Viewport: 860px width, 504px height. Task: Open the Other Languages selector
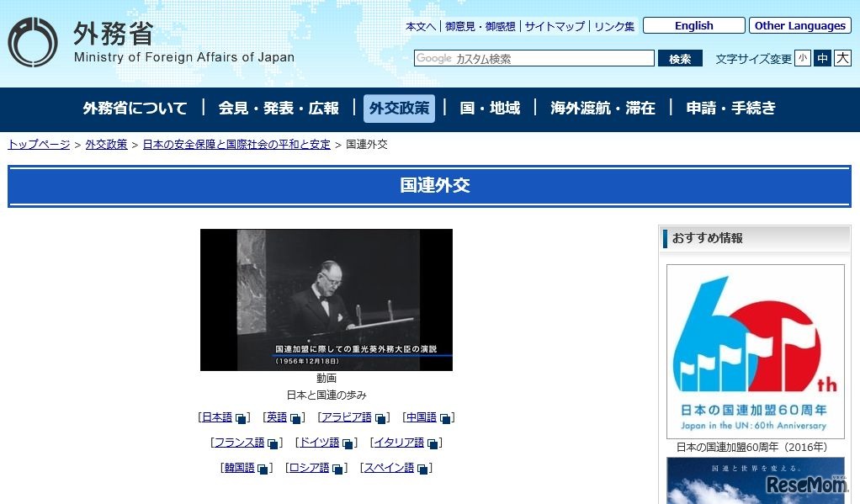pos(799,24)
